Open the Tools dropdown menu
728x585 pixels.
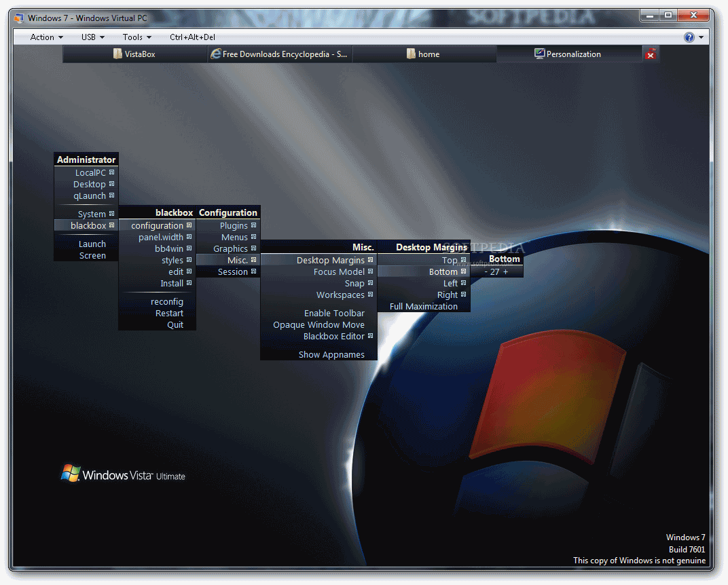(x=137, y=37)
